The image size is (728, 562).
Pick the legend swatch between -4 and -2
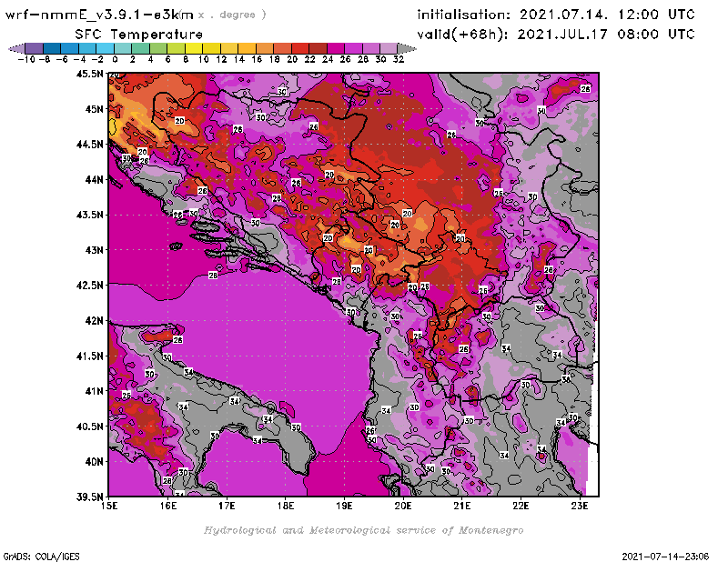pos(87,48)
